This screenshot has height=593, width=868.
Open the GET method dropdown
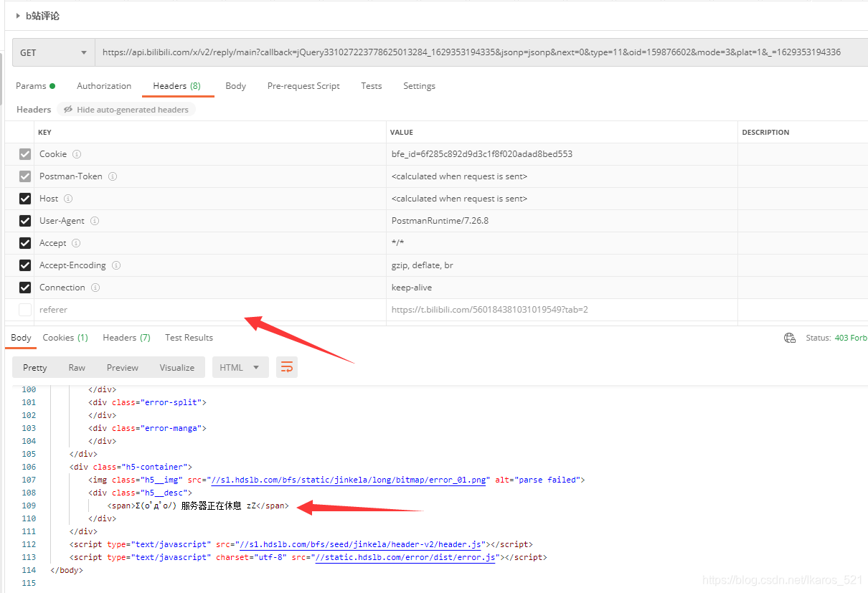pyautogui.click(x=54, y=52)
